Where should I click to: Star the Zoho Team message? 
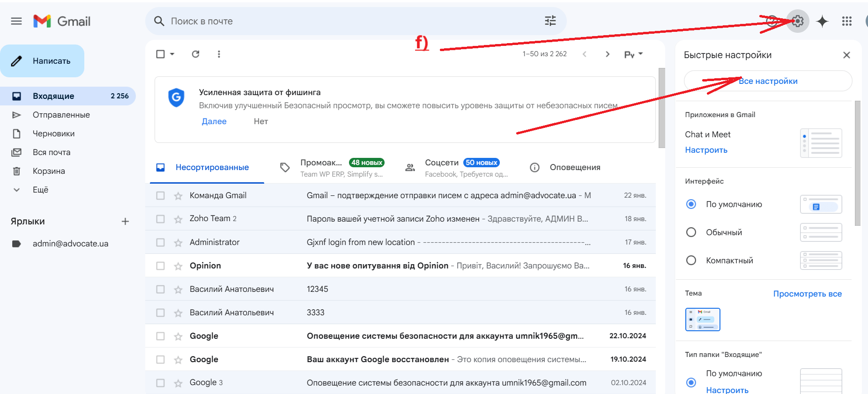pos(178,219)
